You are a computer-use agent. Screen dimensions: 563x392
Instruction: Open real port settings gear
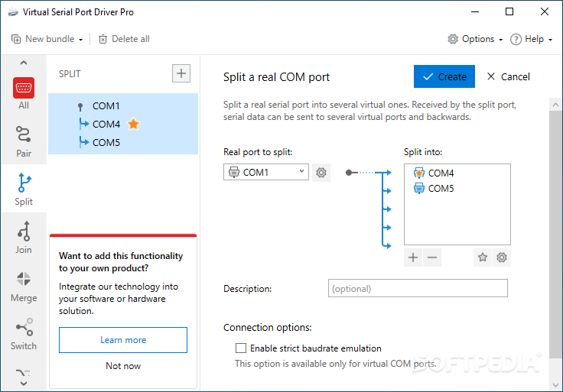[321, 173]
